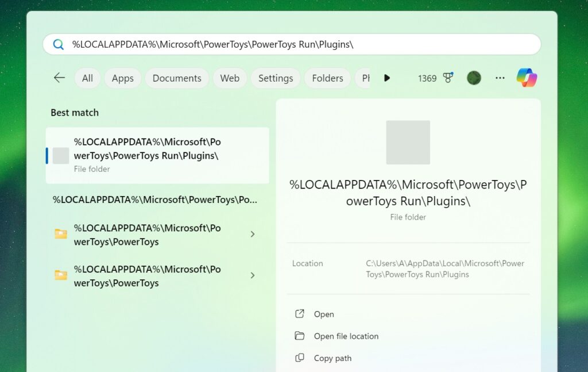Open the ellipsis options menu

[x=500, y=78]
